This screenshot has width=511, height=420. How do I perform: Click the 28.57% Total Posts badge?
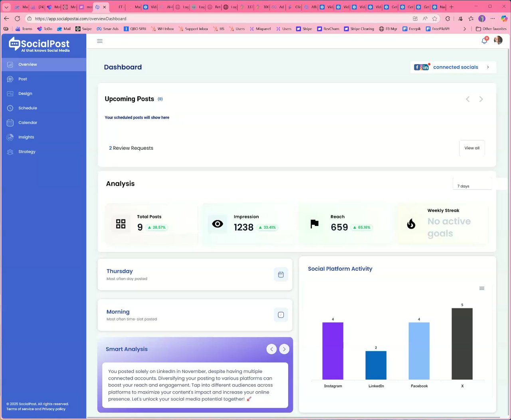point(157,228)
